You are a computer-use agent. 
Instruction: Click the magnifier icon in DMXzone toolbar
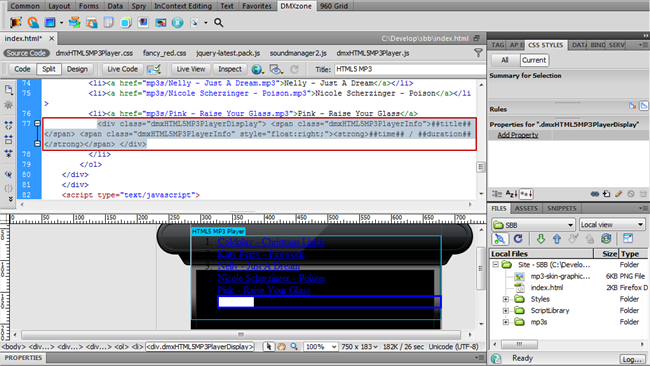tap(218, 23)
